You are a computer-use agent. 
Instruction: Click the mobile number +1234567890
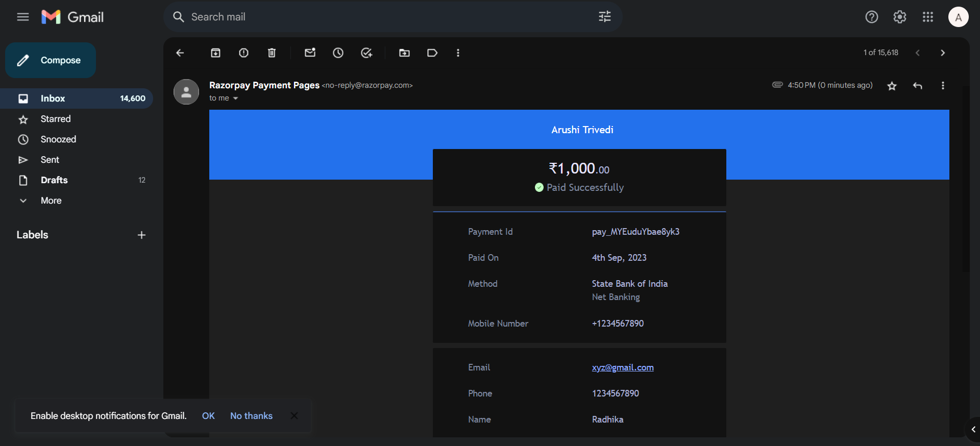618,324
